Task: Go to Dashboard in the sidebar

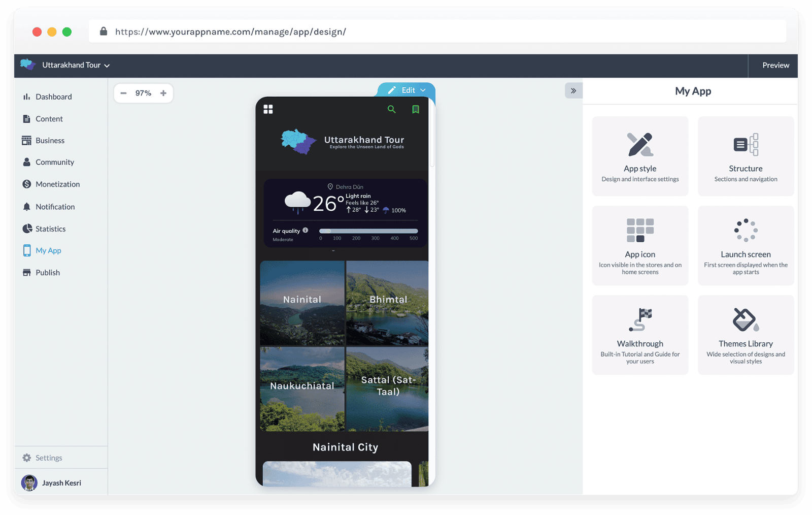Action: tap(53, 96)
